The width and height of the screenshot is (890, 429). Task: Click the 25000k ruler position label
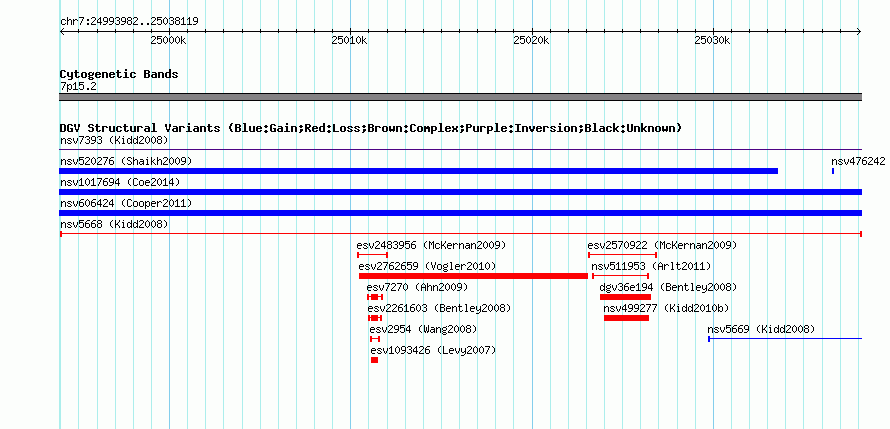[169, 40]
